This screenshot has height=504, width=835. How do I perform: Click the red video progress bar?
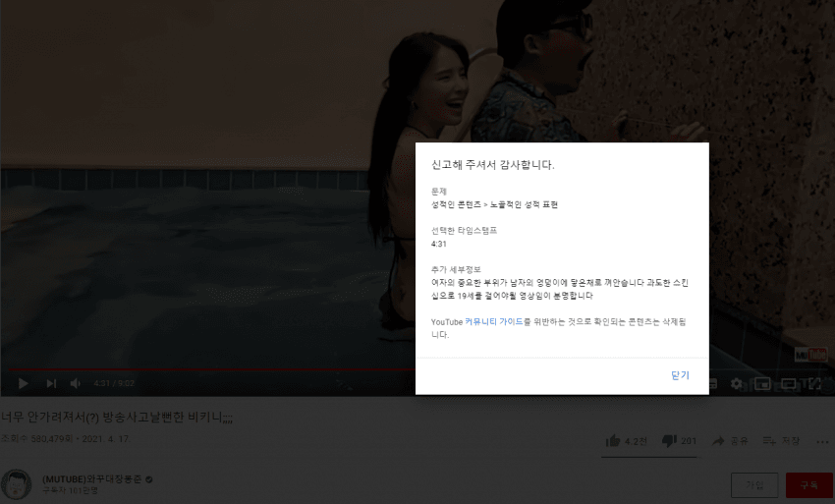tap(211, 369)
